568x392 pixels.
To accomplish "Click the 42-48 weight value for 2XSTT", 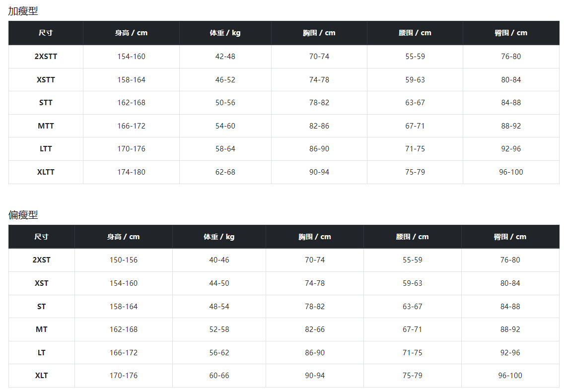I will (225, 57).
